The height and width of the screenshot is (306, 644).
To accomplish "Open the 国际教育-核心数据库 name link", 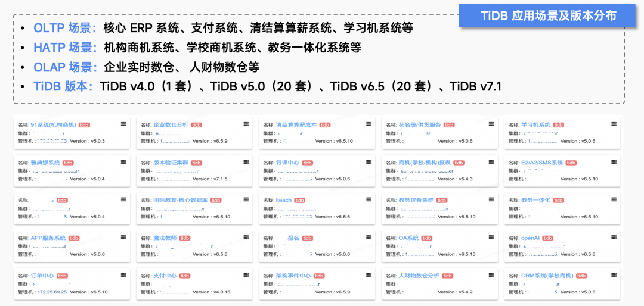I will pyautogui.click(x=180, y=201).
